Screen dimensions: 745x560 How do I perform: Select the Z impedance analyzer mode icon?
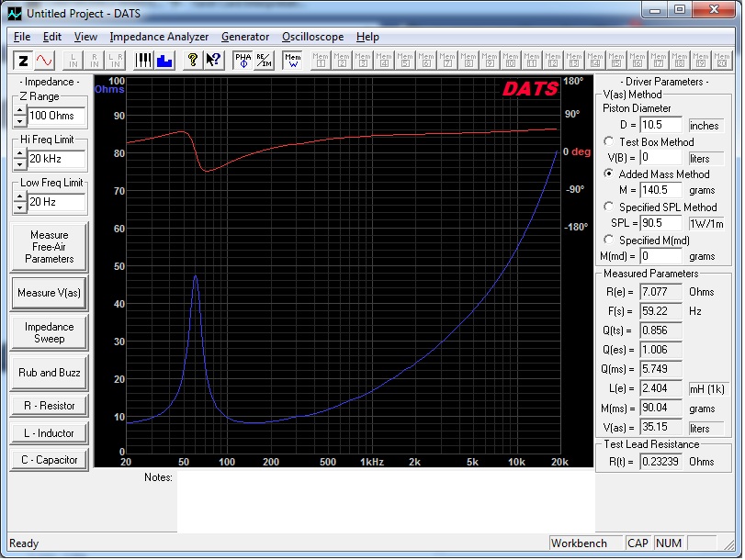tap(23, 61)
